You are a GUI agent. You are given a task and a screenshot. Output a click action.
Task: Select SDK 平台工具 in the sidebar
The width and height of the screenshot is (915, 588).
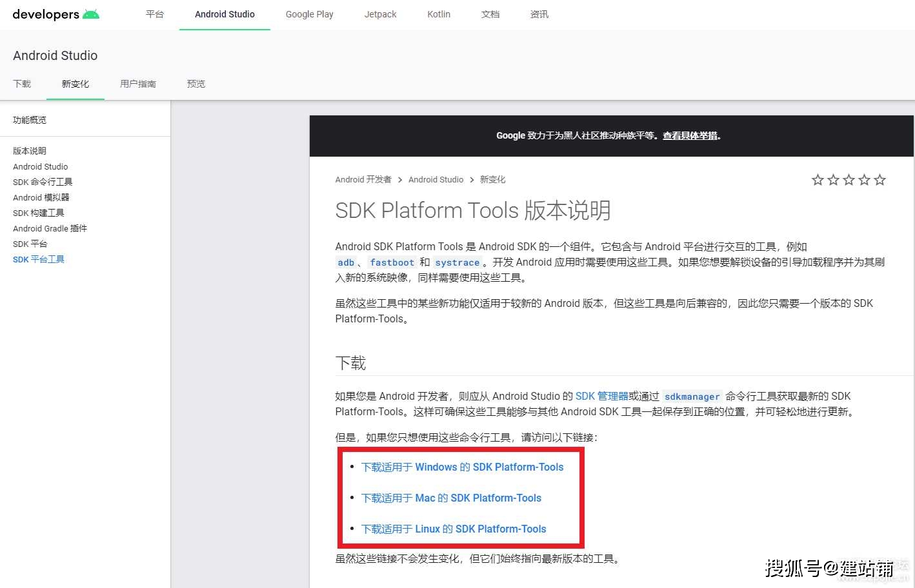point(39,259)
